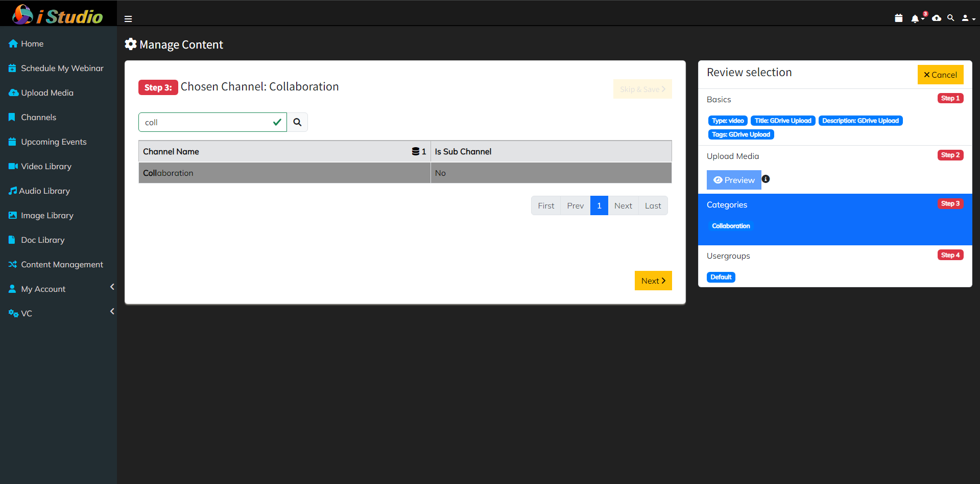Open Video Library from sidebar
The width and height of the screenshot is (980, 484).
click(46, 166)
